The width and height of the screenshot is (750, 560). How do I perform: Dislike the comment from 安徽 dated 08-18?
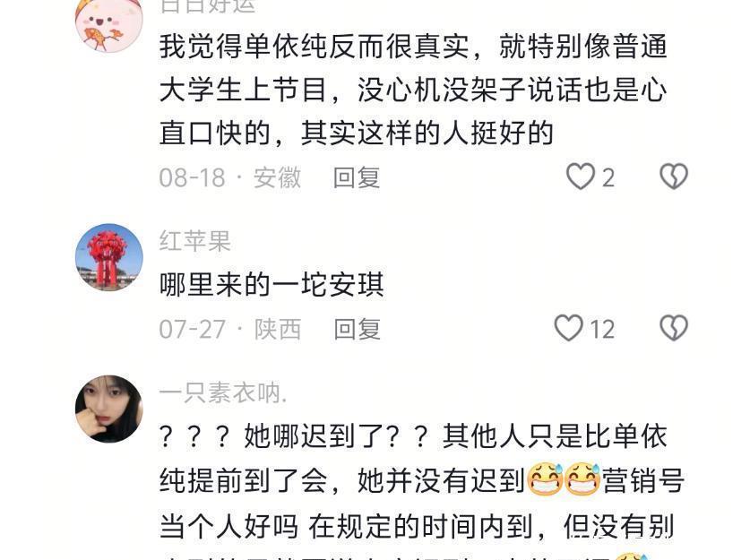tap(674, 177)
